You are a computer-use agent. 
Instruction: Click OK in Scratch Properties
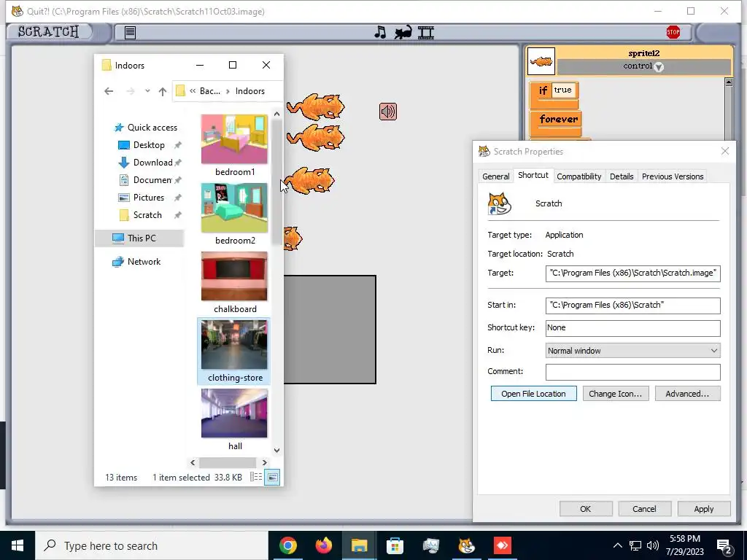pyautogui.click(x=586, y=508)
